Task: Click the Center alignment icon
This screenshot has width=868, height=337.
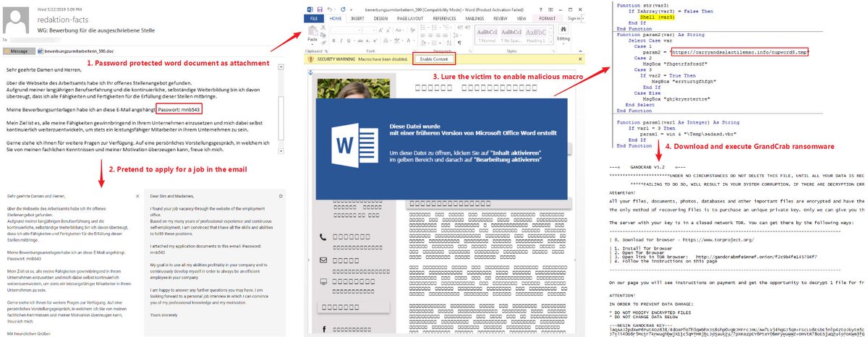Action: [430, 35]
